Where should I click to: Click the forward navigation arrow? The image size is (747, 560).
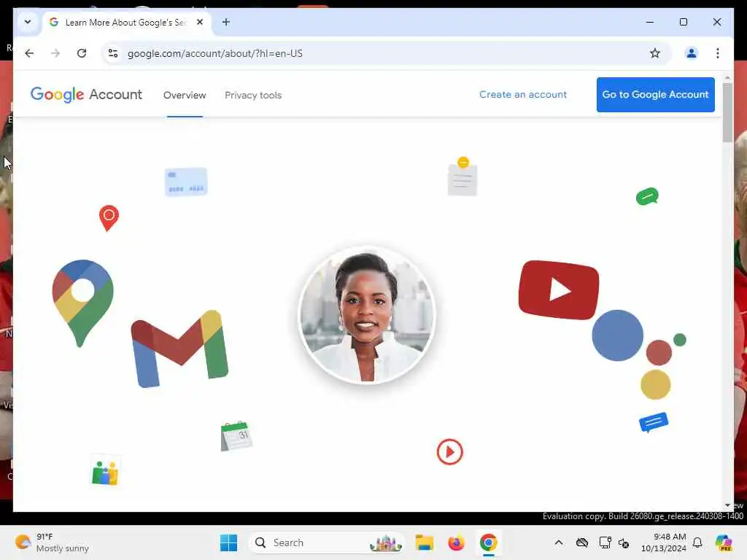(x=55, y=53)
